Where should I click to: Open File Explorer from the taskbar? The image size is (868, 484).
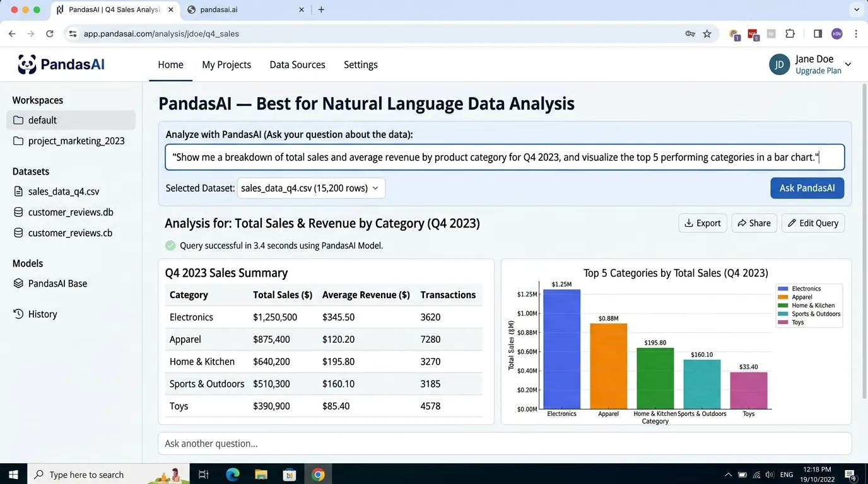tap(261, 475)
